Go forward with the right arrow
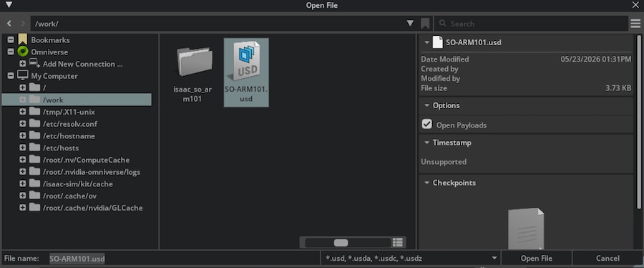Image resolution: width=644 pixels, height=268 pixels. pos(23,24)
